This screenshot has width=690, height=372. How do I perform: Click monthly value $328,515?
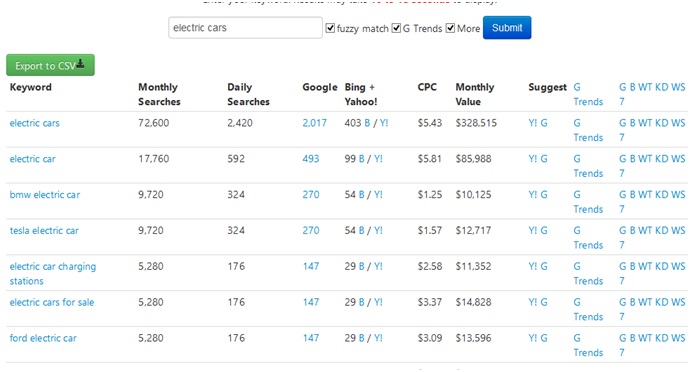pos(476,123)
